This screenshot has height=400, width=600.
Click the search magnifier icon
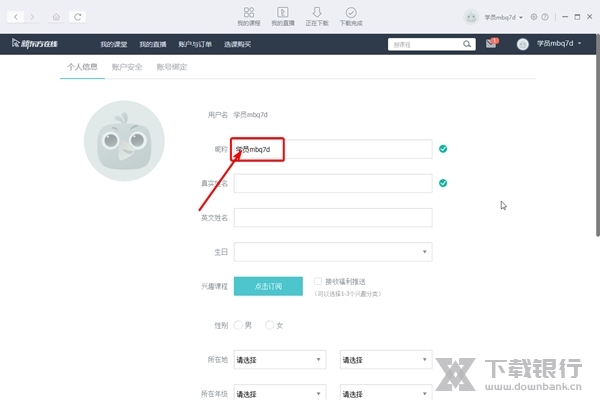pos(467,44)
